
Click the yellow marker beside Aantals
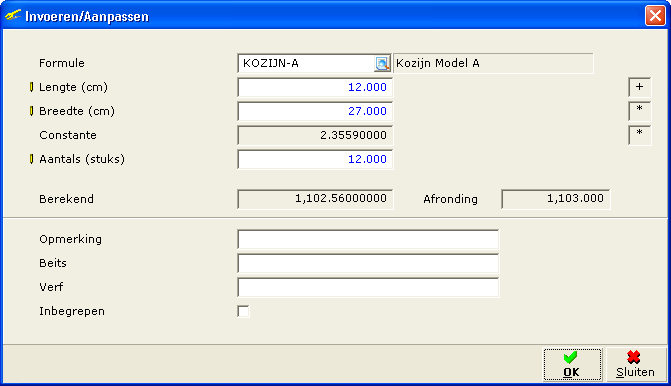pos(31,159)
